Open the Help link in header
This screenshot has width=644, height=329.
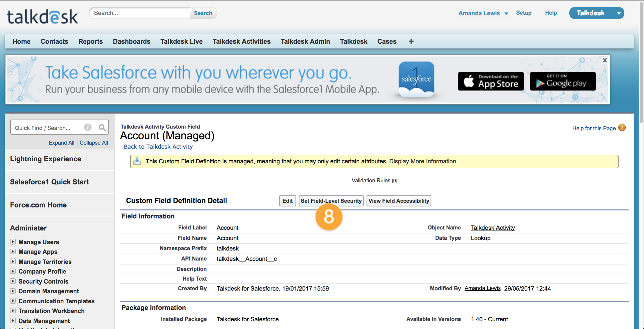(x=551, y=13)
